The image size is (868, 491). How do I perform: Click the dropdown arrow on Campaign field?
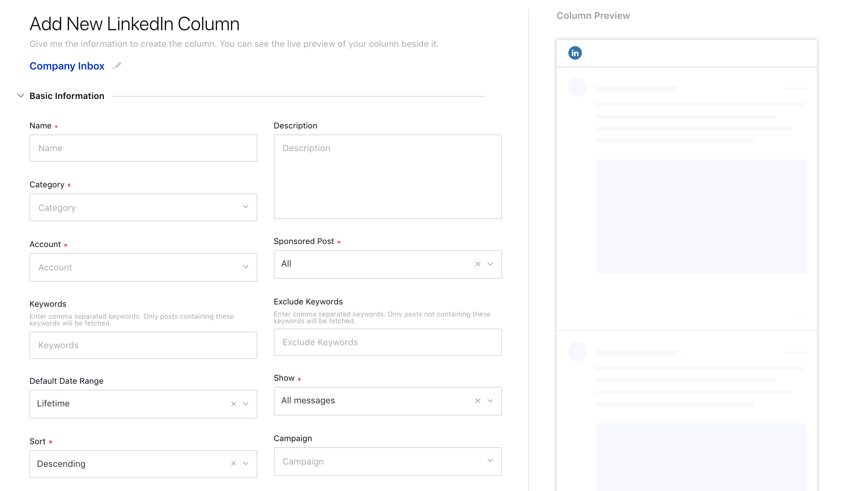tap(490, 461)
